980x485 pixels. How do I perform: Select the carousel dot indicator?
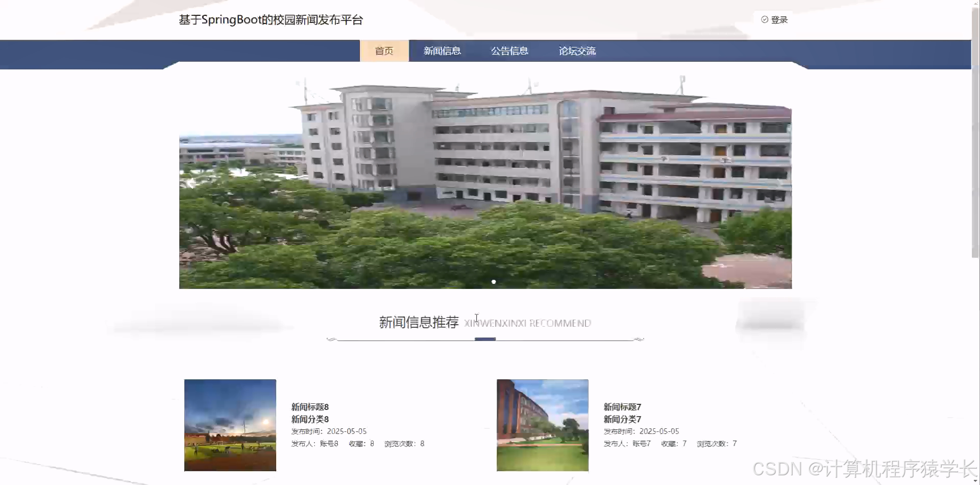point(494,281)
